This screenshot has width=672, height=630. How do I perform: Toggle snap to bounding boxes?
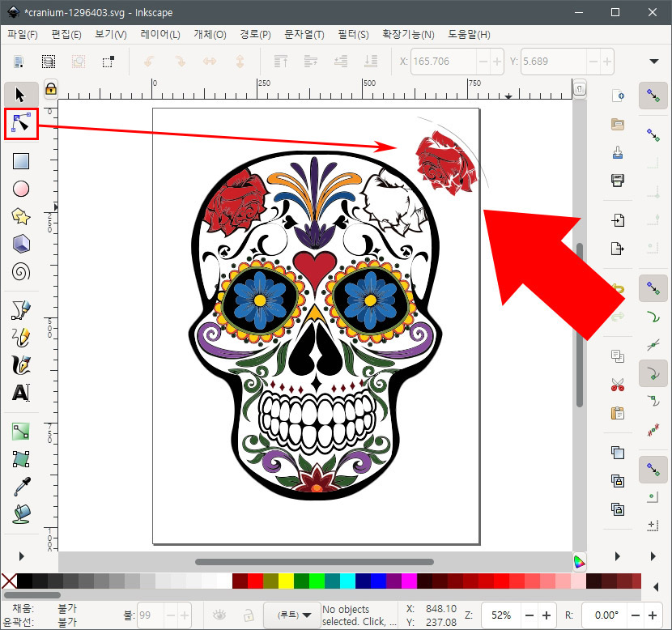pyautogui.click(x=653, y=135)
